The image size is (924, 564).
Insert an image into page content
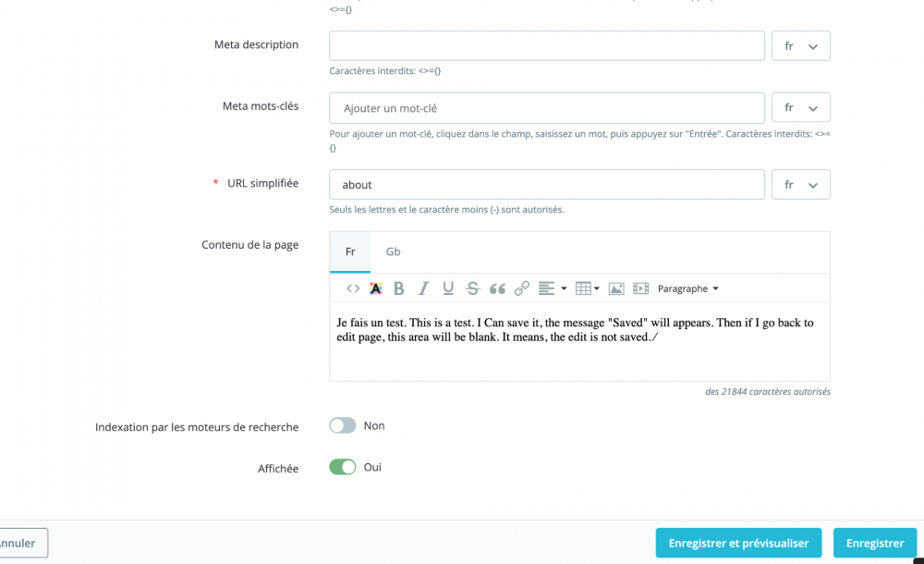click(x=616, y=288)
